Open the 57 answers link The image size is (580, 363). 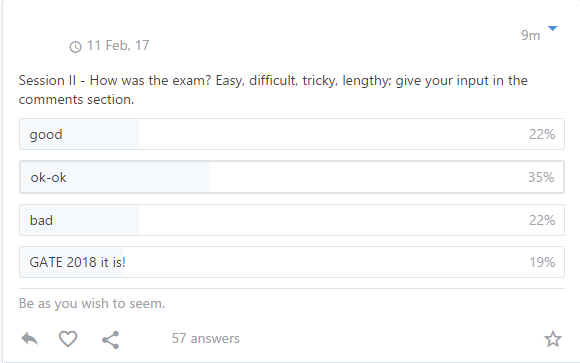pos(206,338)
